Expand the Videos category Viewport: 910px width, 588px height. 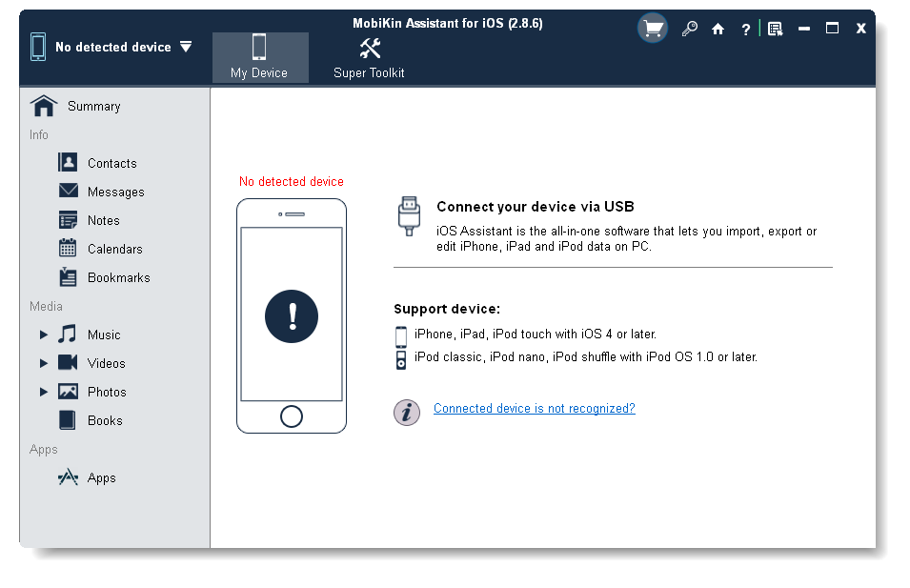click(x=43, y=362)
